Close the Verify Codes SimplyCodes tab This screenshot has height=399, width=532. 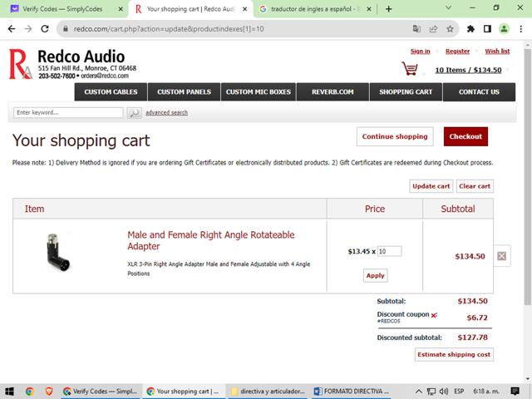[121, 9]
